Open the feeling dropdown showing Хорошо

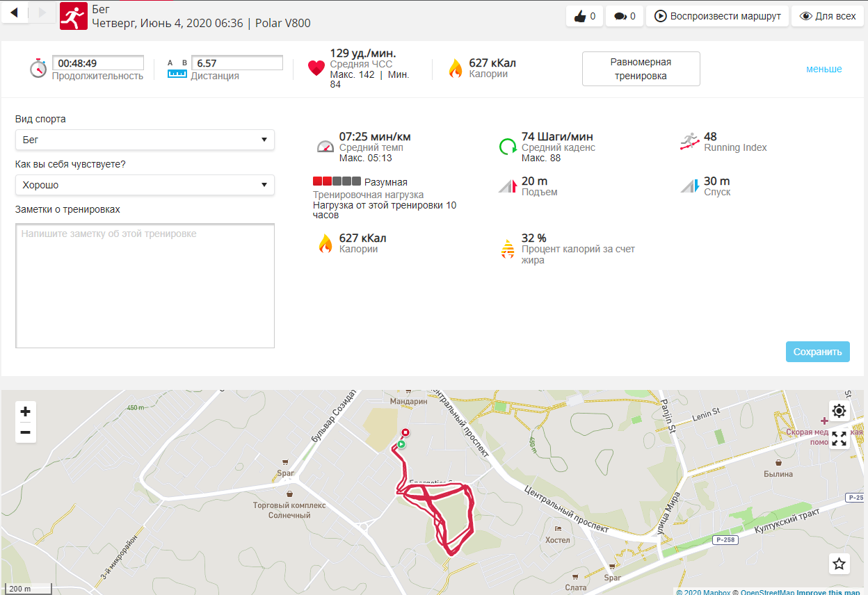tap(145, 185)
